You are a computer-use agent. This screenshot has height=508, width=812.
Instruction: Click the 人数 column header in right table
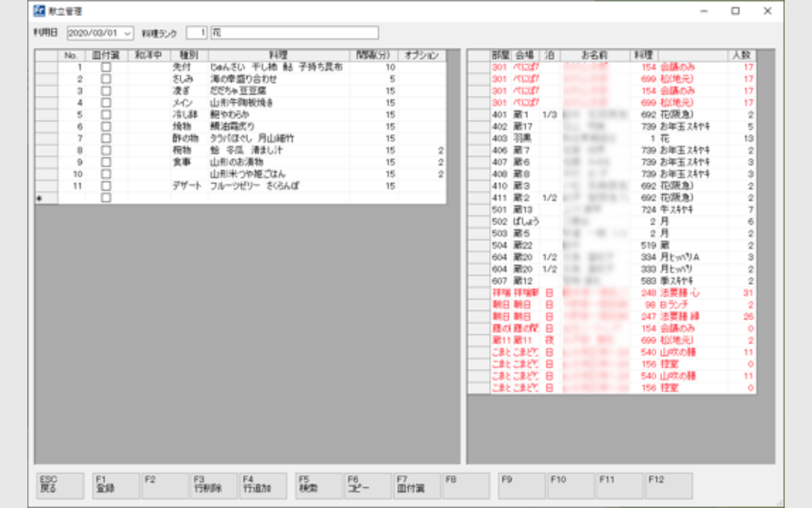tap(741, 55)
